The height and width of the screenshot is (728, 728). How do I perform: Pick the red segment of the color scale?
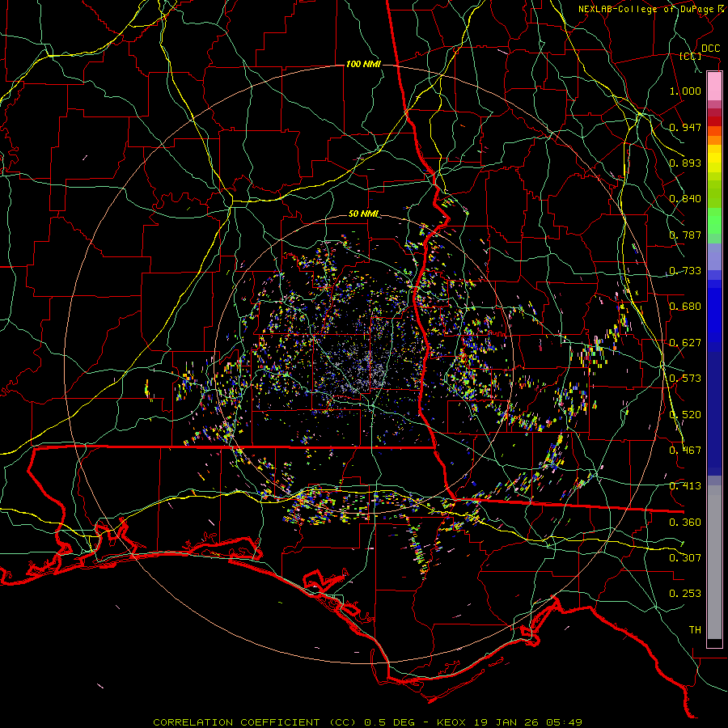714,121
